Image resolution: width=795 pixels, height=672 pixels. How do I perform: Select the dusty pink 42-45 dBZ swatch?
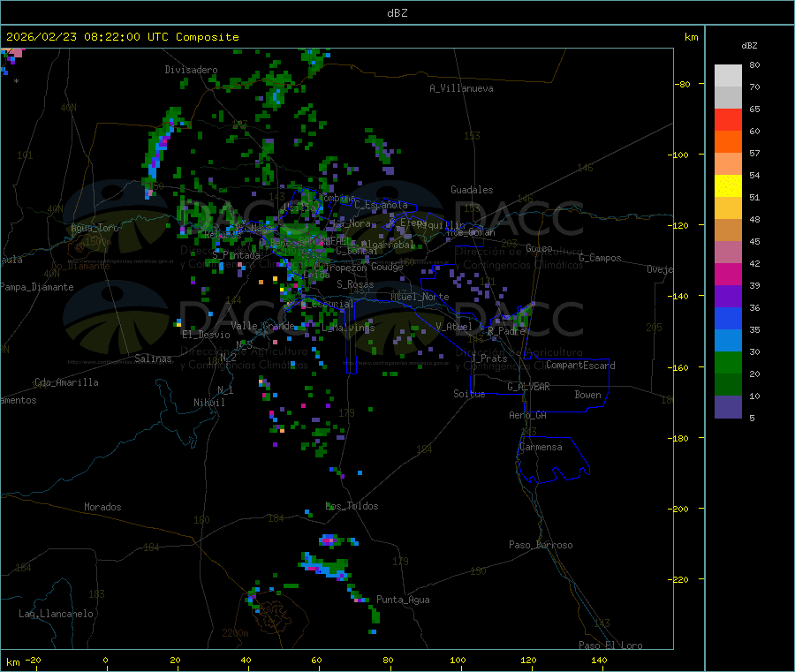pyautogui.click(x=728, y=252)
